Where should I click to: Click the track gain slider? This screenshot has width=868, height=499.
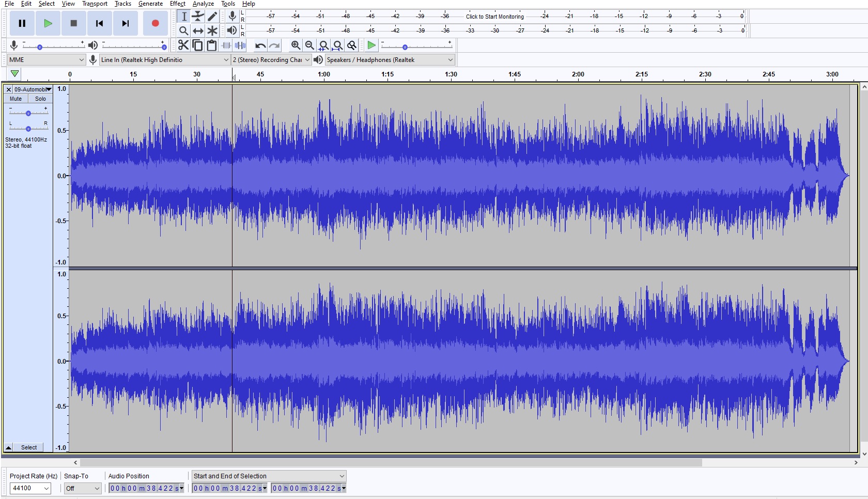[28, 113]
